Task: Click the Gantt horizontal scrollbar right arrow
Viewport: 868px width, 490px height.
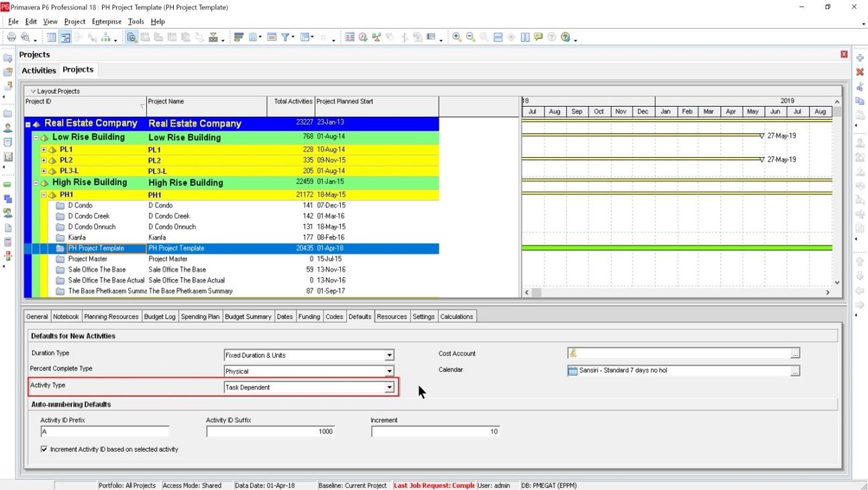Action: (x=828, y=293)
